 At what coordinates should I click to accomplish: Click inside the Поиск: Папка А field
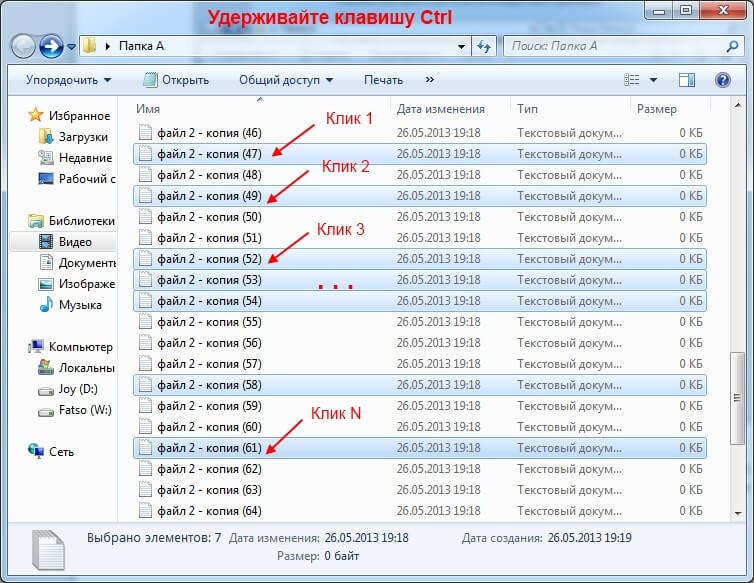(x=610, y=46)
